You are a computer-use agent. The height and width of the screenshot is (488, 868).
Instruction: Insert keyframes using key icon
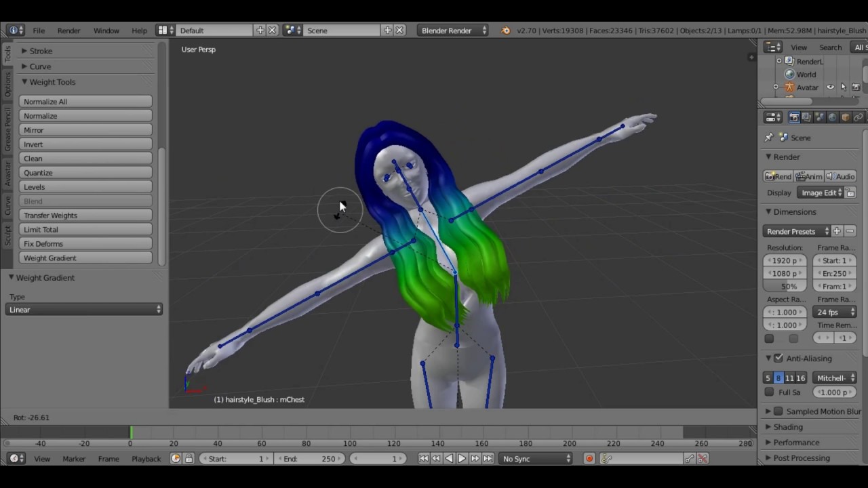coord(690,459)
